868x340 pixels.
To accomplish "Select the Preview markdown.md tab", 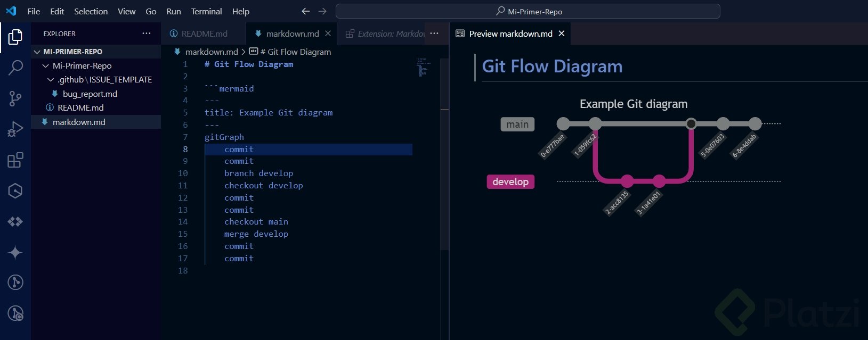I will tap(510, 34).
